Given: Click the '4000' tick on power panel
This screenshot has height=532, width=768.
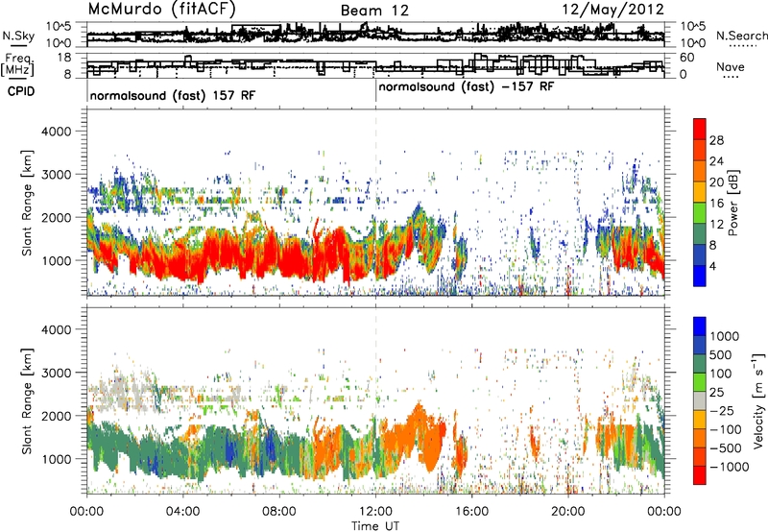Looking at the screenshot, I should pos(56,132).
